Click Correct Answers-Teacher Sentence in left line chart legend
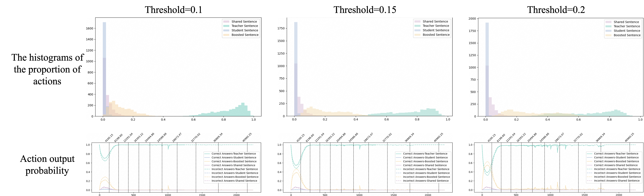The width and height of the screenshot is (644, 196). 233,154
